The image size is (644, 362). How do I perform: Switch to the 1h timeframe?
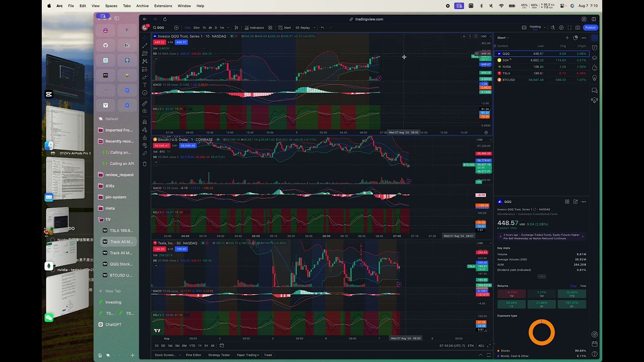[x=204, y=28]
